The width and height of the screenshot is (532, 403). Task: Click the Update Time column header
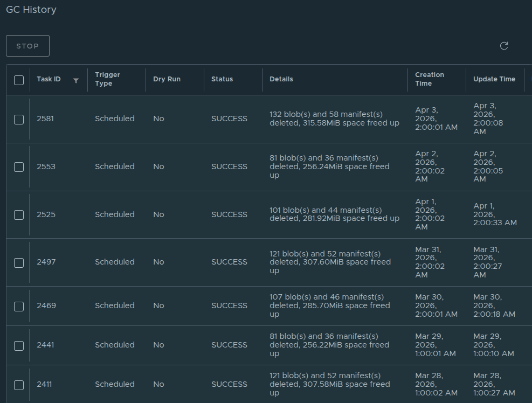click(494, 79)
